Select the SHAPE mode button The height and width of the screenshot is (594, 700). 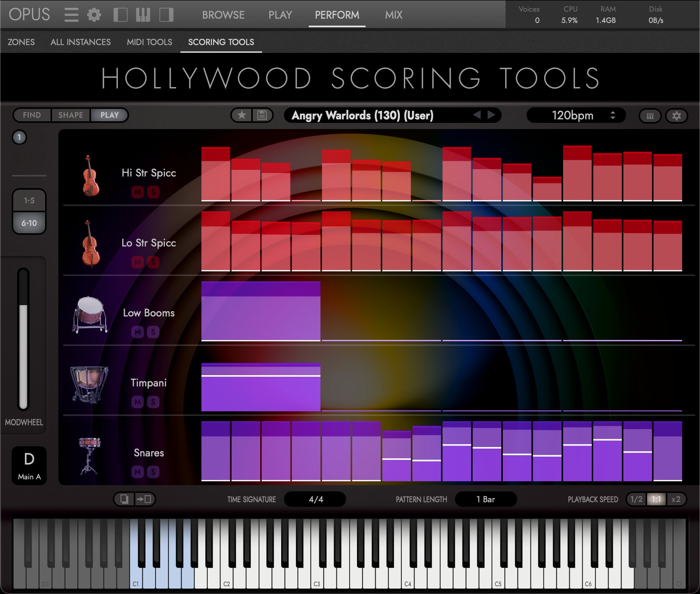tap(71, 115)
